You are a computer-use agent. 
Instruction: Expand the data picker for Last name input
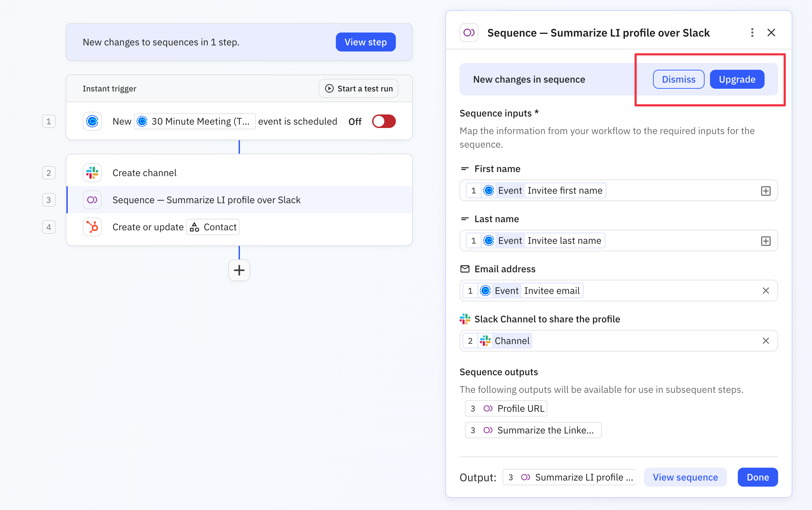[x=766, y=240]
